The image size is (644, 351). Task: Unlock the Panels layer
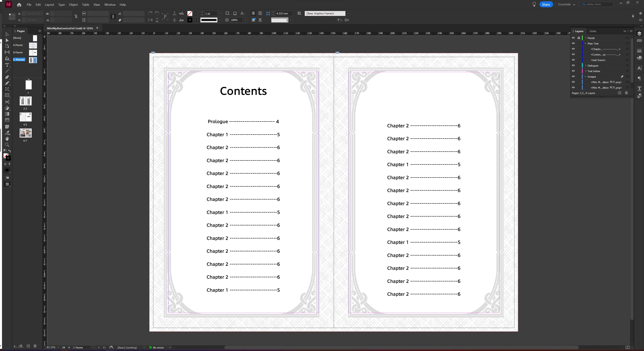(x=578, y=38)
